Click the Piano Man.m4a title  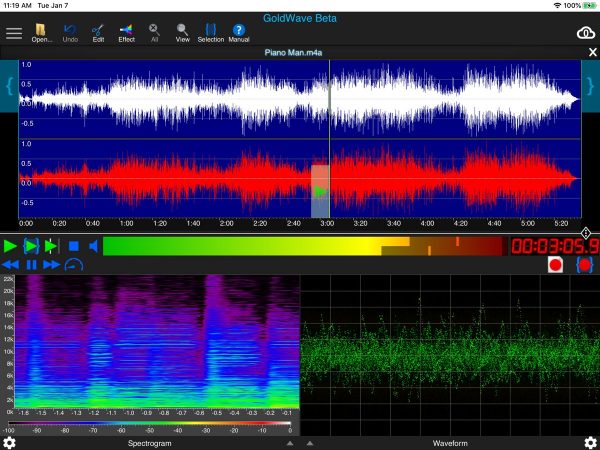(293, 52)
